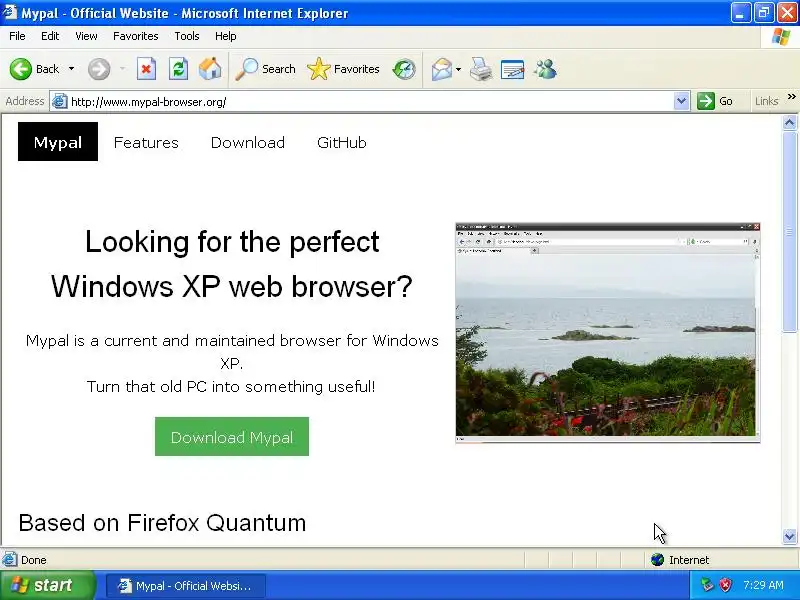The width and height of the screenshot is (800, 600).
Task: Open the Mail button dropdown arrow
Action: tap(458, 69)
